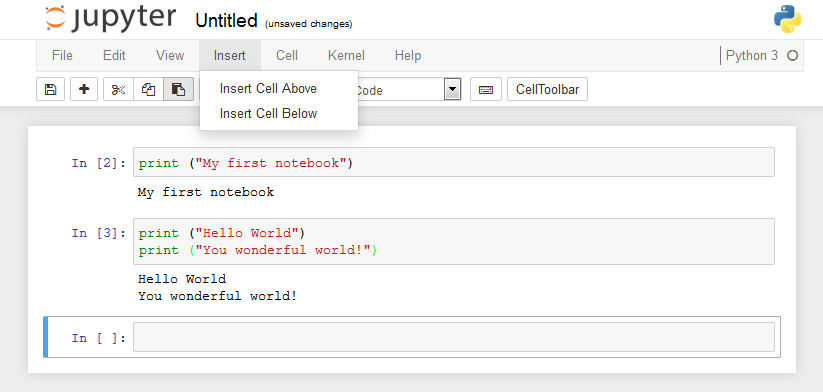Click the Python logo in the header
The width and height of the screenshot is (823, 392).
pos(787,19)
